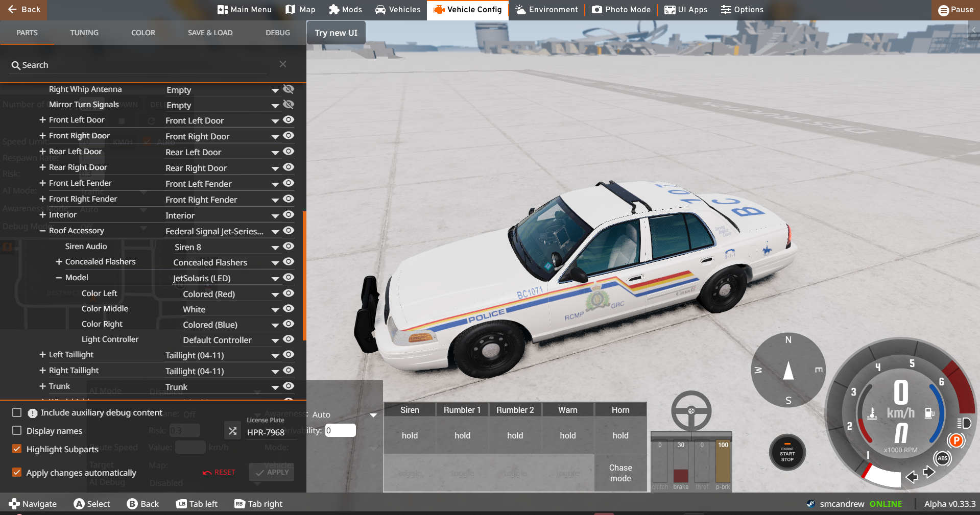
Task: Toggle visibility of Siren Audio
Action: (289, 246)
